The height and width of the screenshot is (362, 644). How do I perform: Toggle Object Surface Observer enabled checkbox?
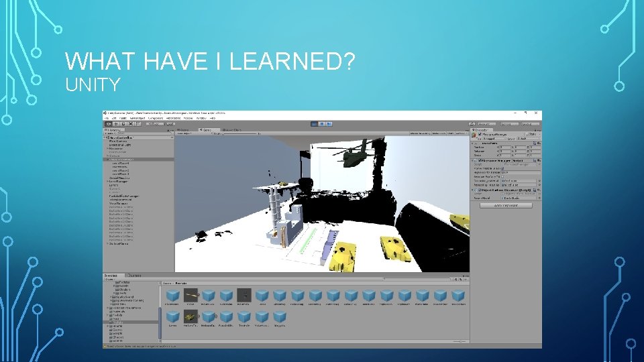coord(480,190)
